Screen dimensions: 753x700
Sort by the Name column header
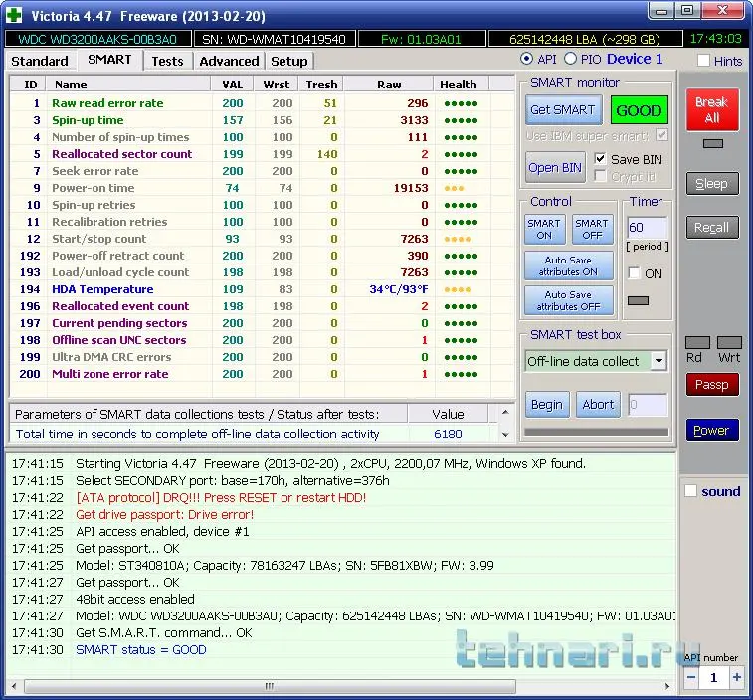(x=128, y=85)
